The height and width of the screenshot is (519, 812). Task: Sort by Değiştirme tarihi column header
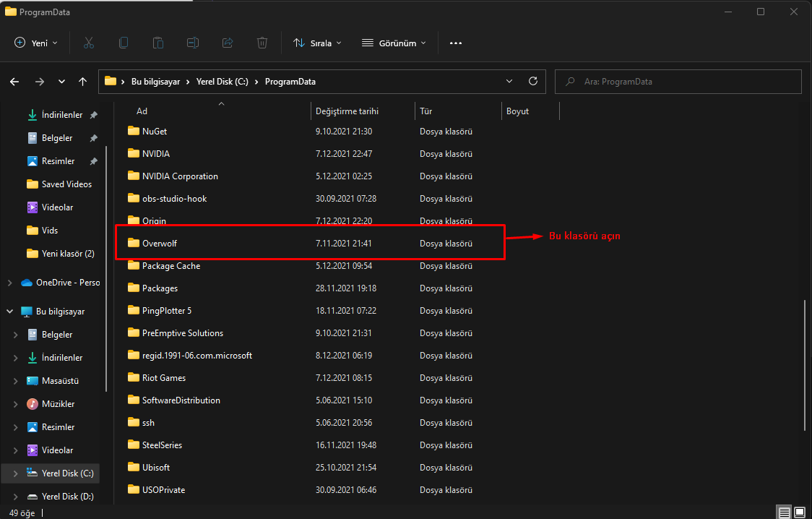click(x=347, y=111)
